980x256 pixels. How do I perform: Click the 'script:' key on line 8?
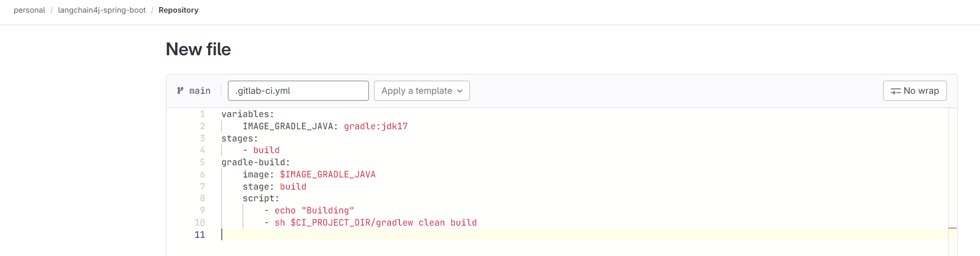(261, 198)
